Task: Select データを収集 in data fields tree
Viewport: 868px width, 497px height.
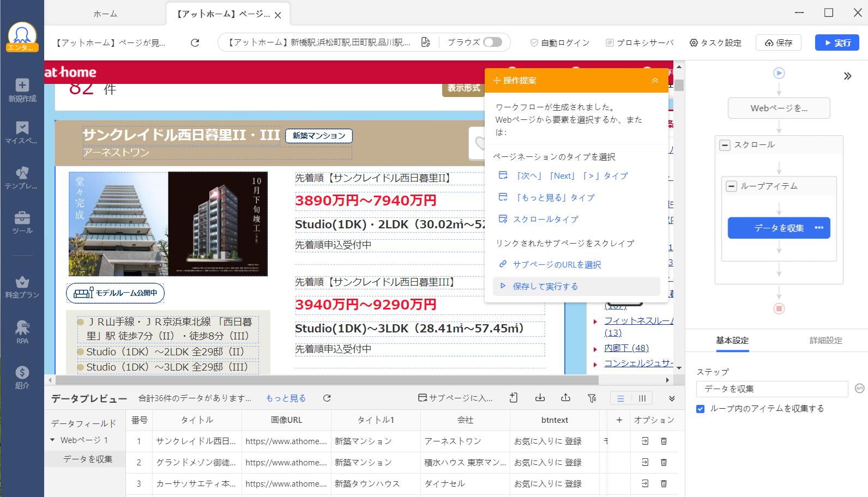Action: tap(88, 459)
